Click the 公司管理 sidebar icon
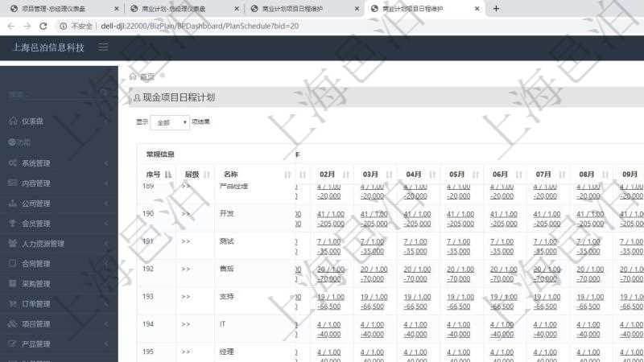The image size is (644, 362). [x=13, y=204]
